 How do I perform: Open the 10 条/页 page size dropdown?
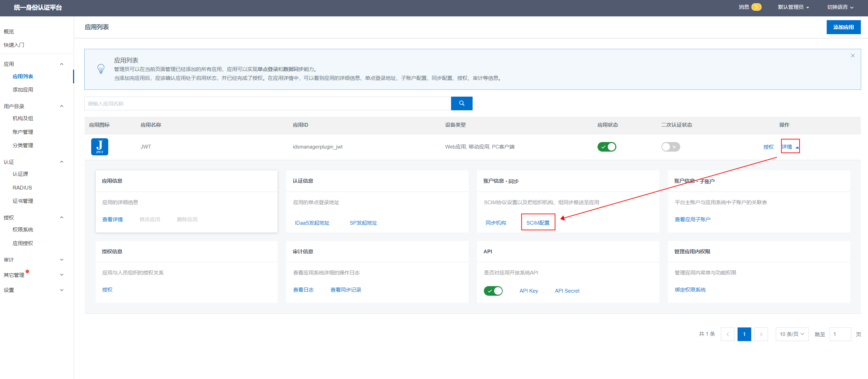coord(792,334)
